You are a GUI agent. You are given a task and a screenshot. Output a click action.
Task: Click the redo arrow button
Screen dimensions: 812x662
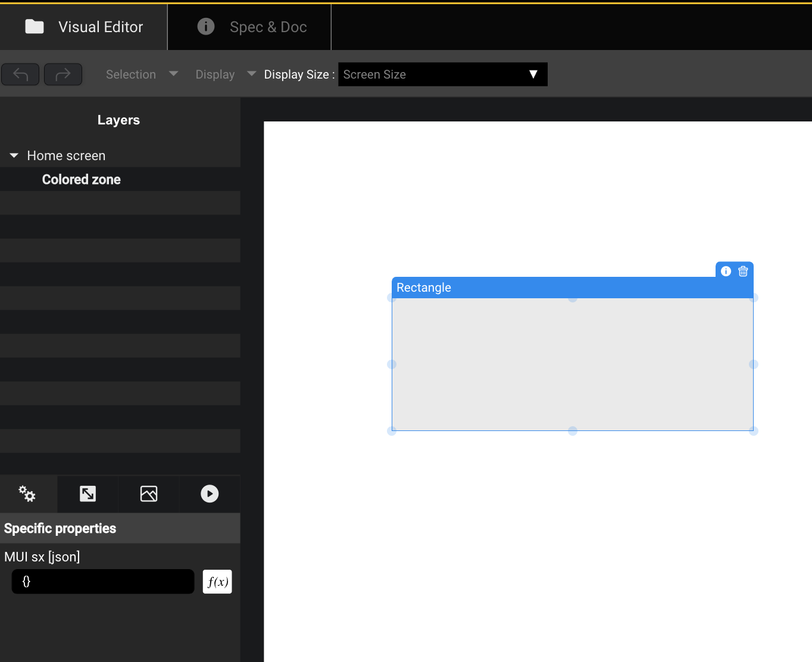point(63,74)
